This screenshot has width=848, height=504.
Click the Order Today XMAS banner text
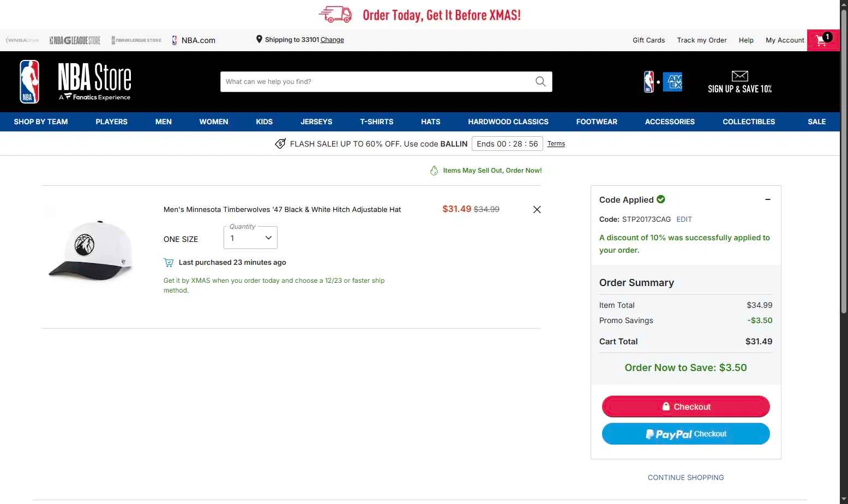(x=442, y=15)
